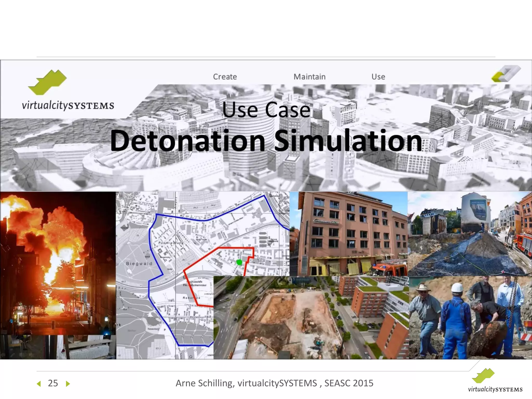Select the Maintain tab
The height and width of the screenshot is (399, 532).
point(309,77)
